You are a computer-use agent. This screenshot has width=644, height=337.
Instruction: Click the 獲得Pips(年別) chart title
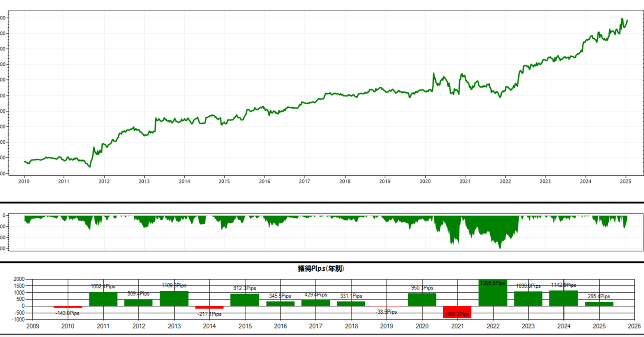[321, 269]
